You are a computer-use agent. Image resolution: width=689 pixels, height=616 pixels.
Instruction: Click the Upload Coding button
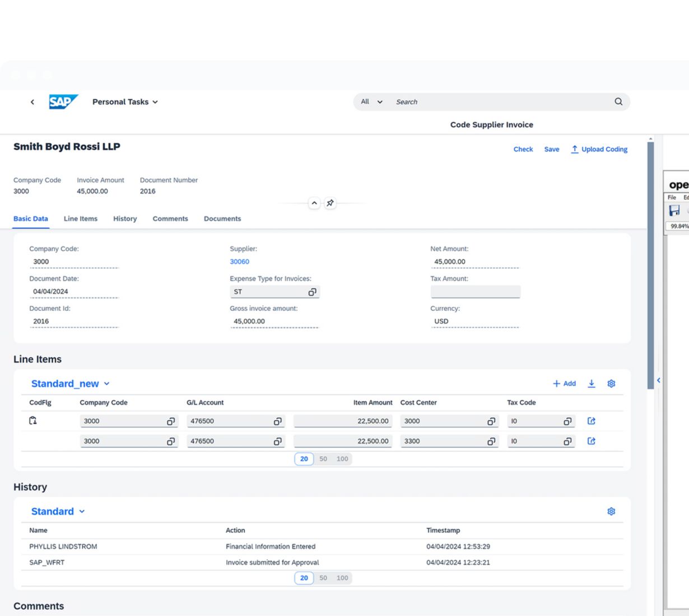tap(599, 150)
